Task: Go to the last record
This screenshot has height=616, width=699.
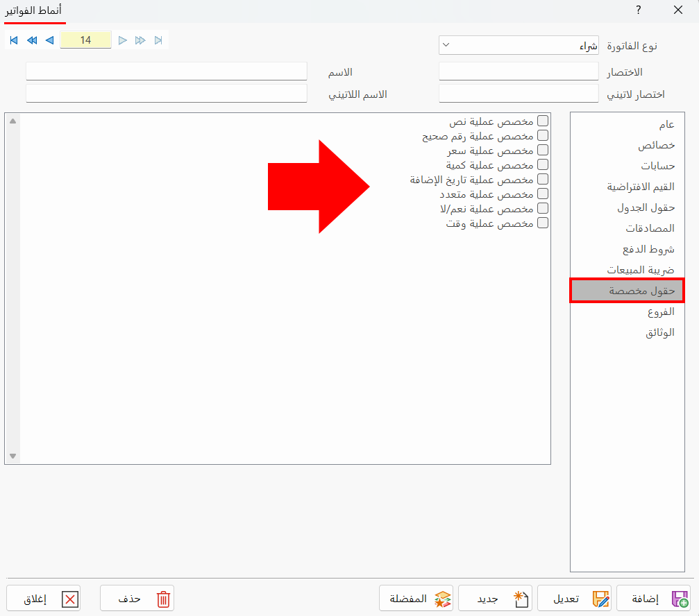Action: click(158, 40)
